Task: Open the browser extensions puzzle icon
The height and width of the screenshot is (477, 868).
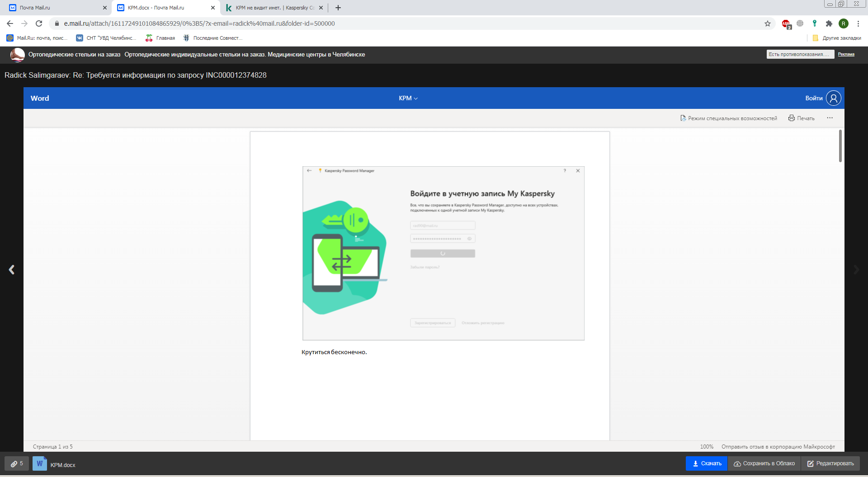Action: (x=829, y=23)
